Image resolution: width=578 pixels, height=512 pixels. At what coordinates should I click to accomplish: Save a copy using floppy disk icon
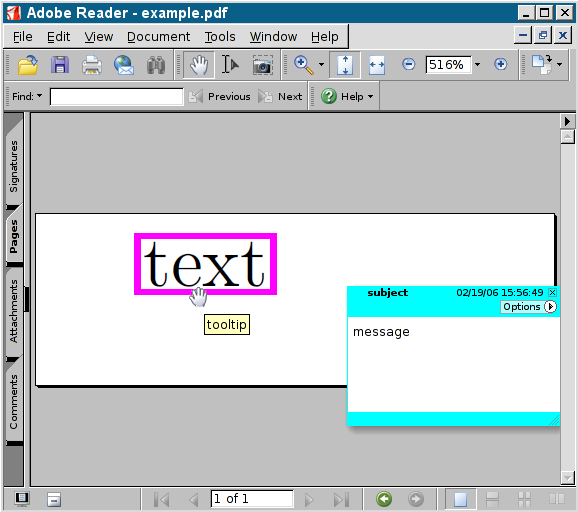60,65
